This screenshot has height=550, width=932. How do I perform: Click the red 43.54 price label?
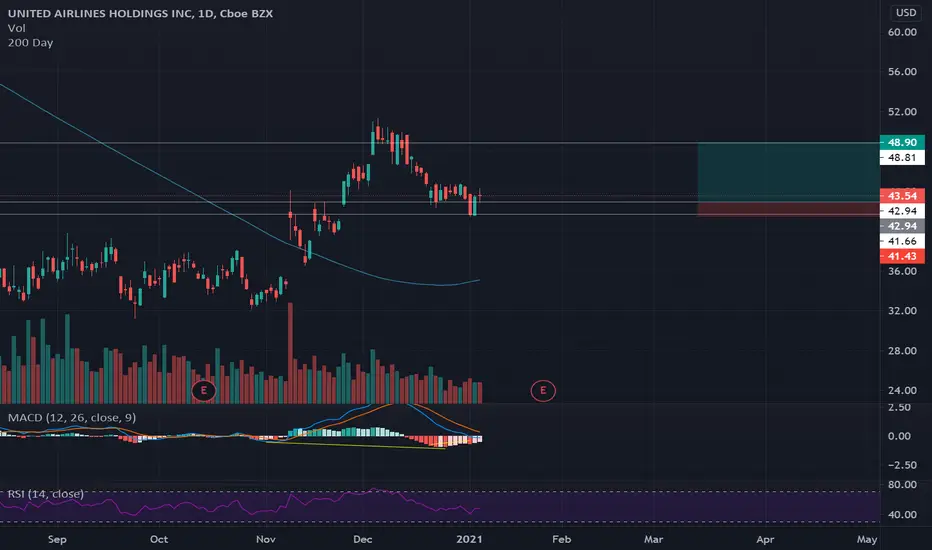click(902, 196)
